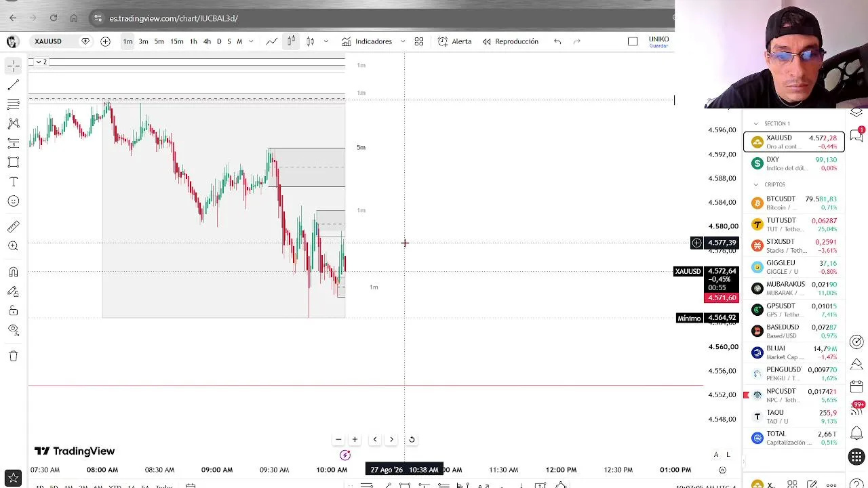This screenshot has width=868, height=488.
Task: Move the chart left with arrow
Action: coord(375,439)
